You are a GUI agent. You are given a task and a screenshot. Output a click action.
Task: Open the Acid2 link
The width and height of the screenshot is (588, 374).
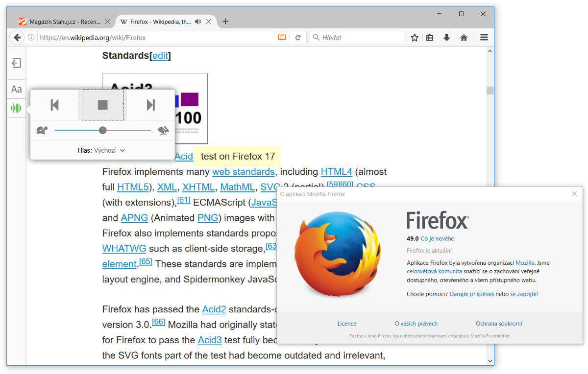(x=214, y=309)
